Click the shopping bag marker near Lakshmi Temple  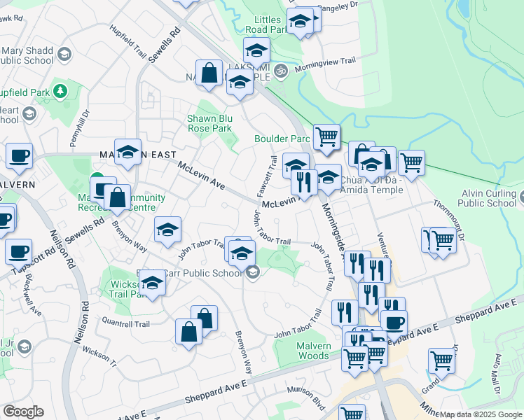(x=209, y=73)
